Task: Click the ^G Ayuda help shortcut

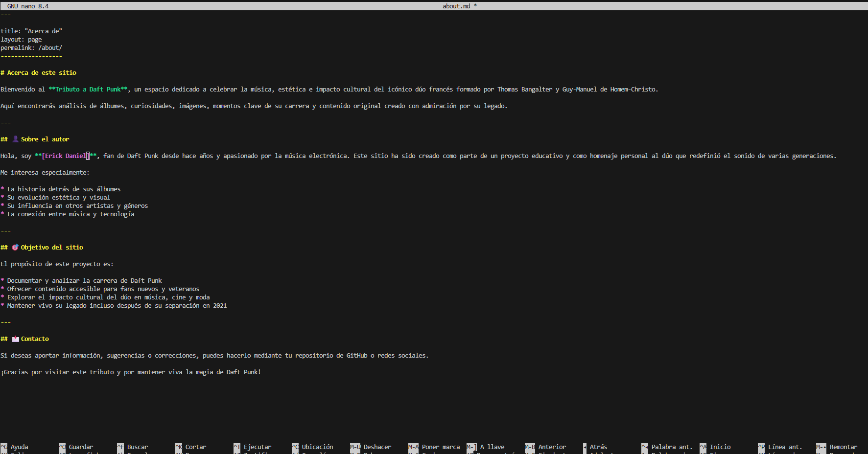Action: tap(15, 447)
